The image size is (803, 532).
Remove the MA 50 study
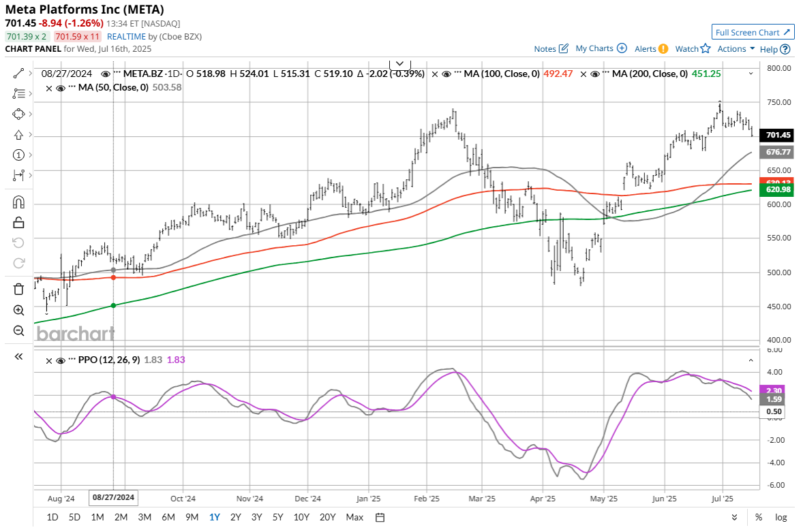pyautogui.click(x=49, y=88)
